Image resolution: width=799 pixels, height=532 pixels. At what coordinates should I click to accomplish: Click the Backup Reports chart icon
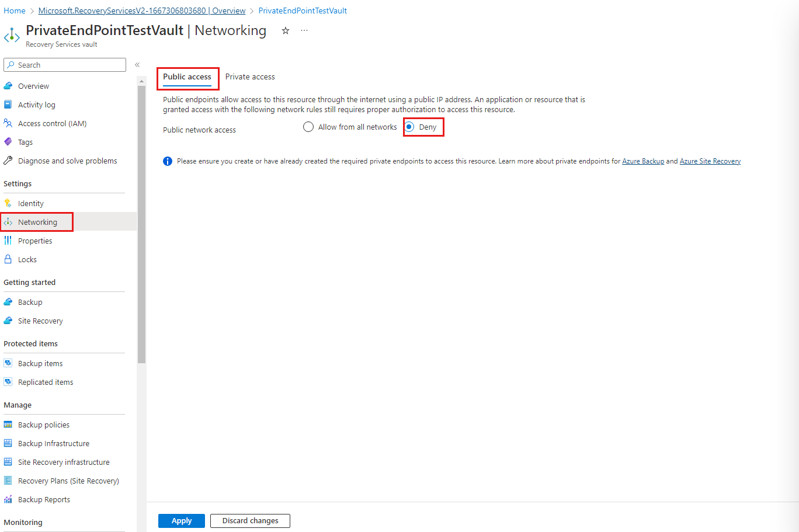tap(8, 499)
